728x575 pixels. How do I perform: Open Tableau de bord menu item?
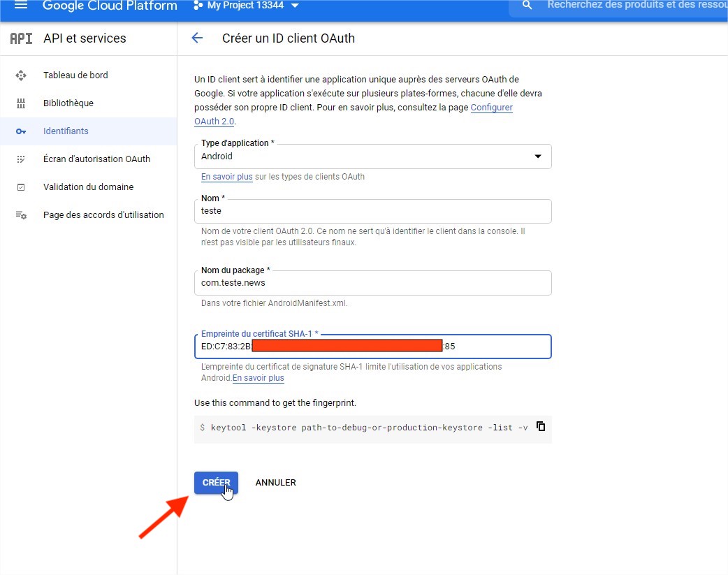point(88,75)
